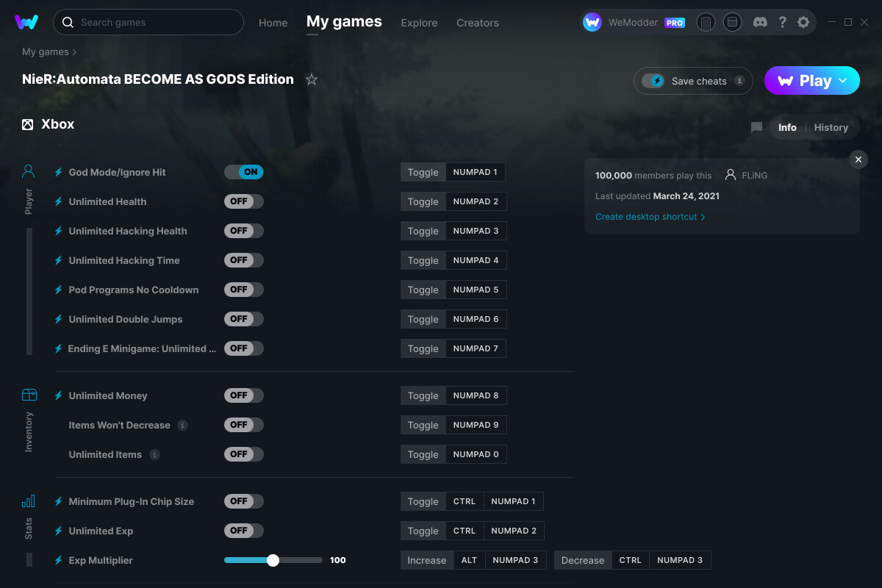Click Decrease button for Exp Multiplier

(583, 560)
